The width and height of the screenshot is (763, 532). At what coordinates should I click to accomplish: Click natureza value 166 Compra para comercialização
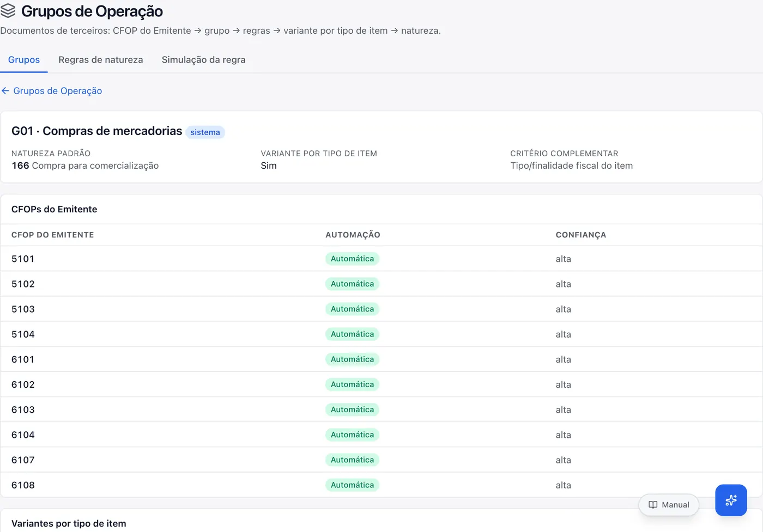[x=85, y=166]
